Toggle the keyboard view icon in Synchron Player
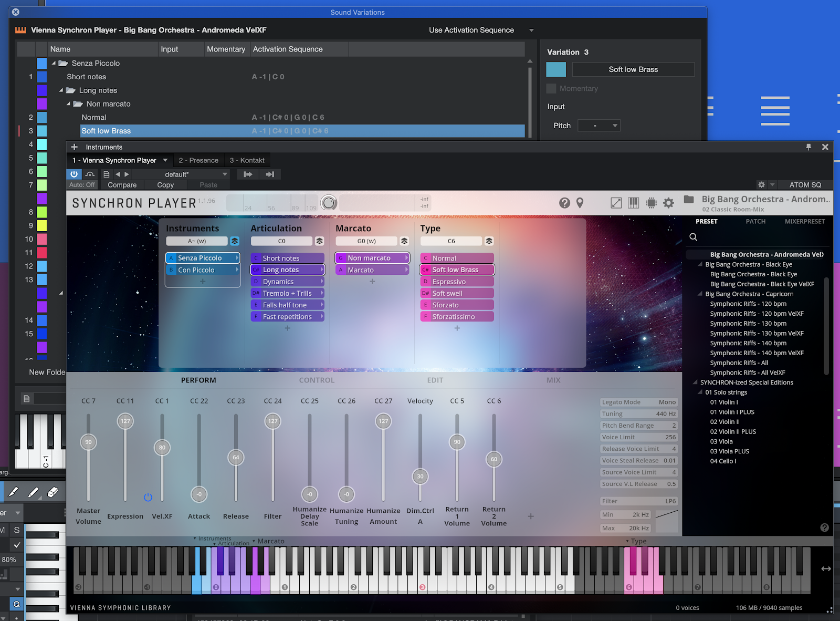The height and width of the screenshot is (621, 840). click(634, 203)
